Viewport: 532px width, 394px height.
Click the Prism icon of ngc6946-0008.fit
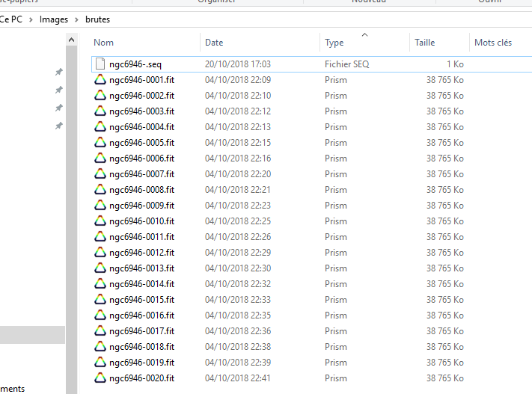(100, 190)
